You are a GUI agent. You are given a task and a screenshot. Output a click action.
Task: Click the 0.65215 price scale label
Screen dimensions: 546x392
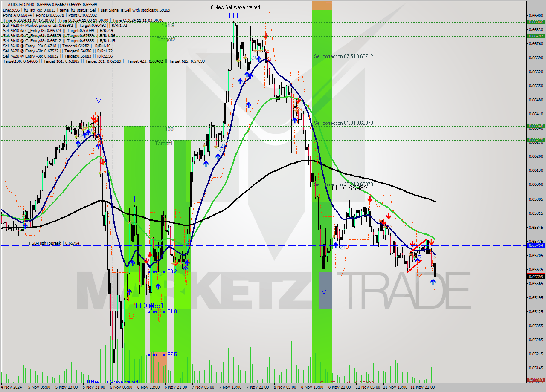click(536, 354)
